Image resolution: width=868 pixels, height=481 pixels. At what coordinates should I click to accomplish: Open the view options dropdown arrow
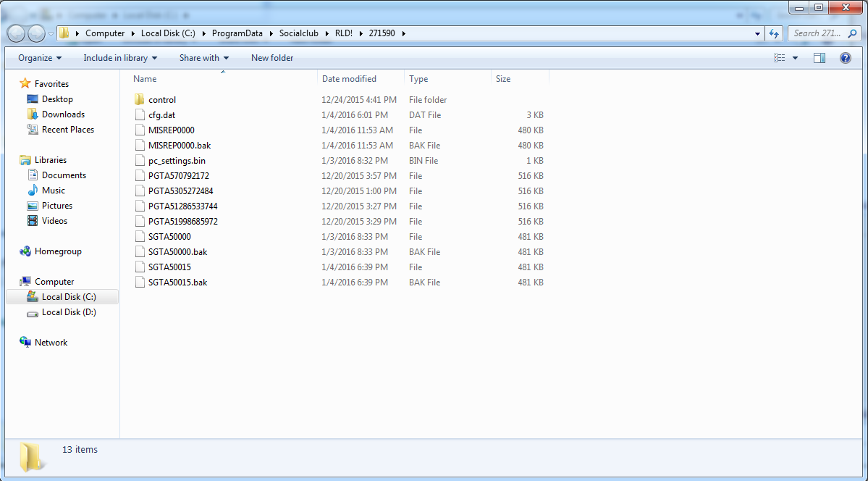(796, 58)
